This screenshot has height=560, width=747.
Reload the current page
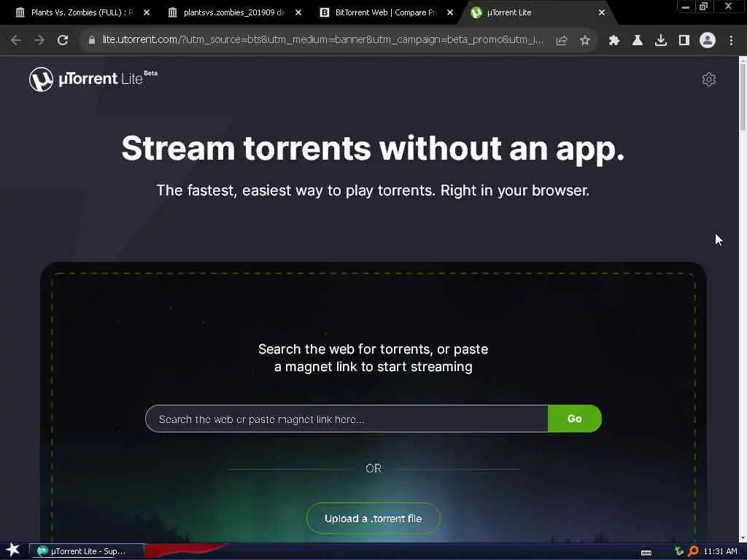pos(63,40)
